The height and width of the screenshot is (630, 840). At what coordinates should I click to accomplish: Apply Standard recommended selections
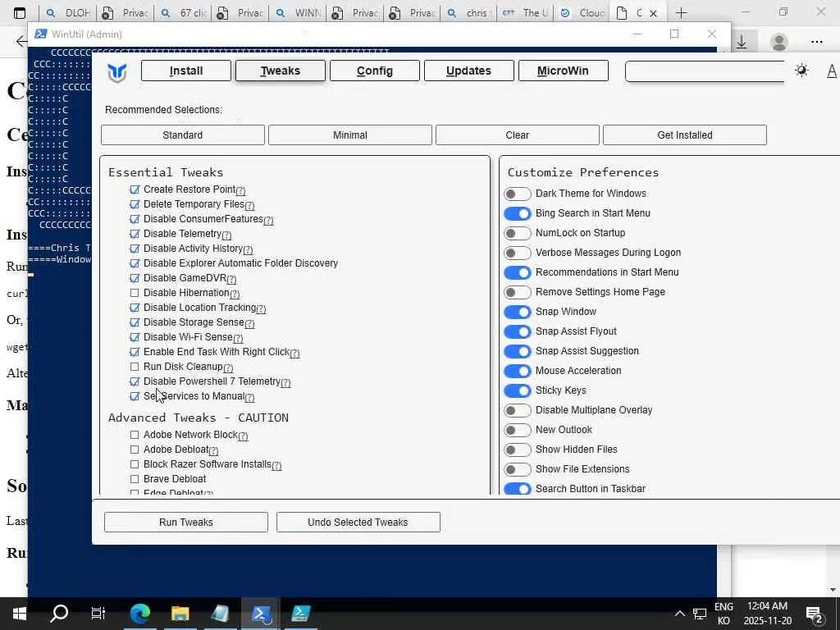coord(183,135)
